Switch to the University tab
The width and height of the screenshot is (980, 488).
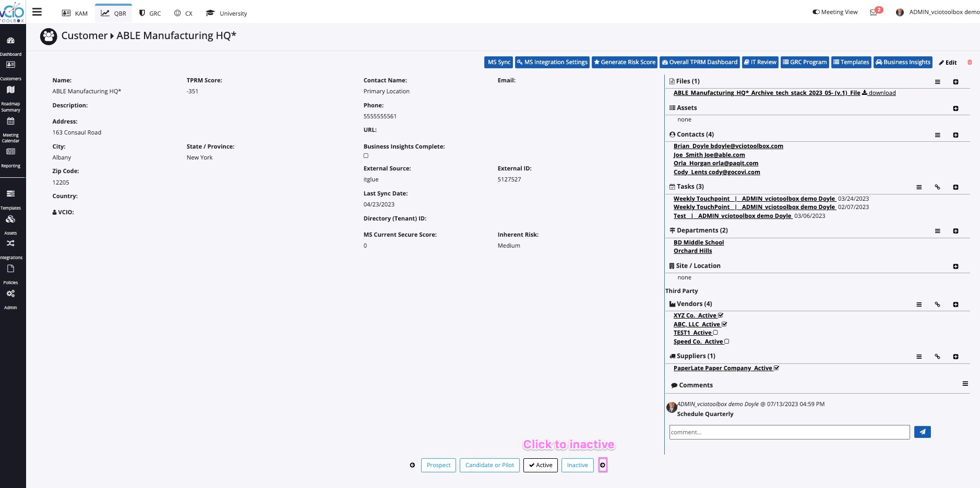(226, 13)
